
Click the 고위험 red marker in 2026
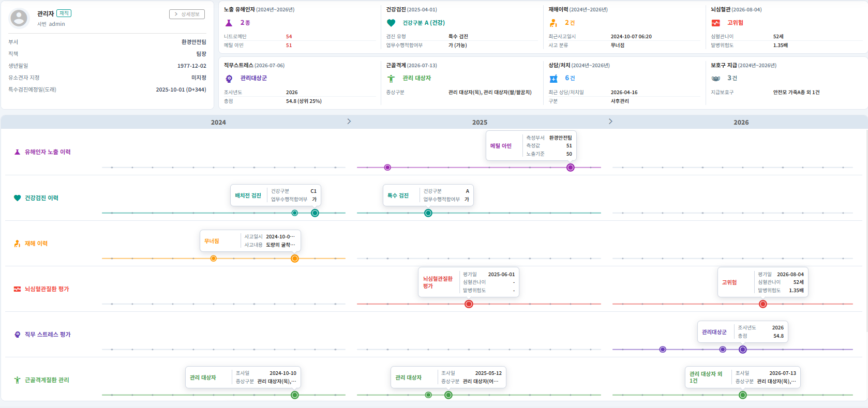[763, 304]
